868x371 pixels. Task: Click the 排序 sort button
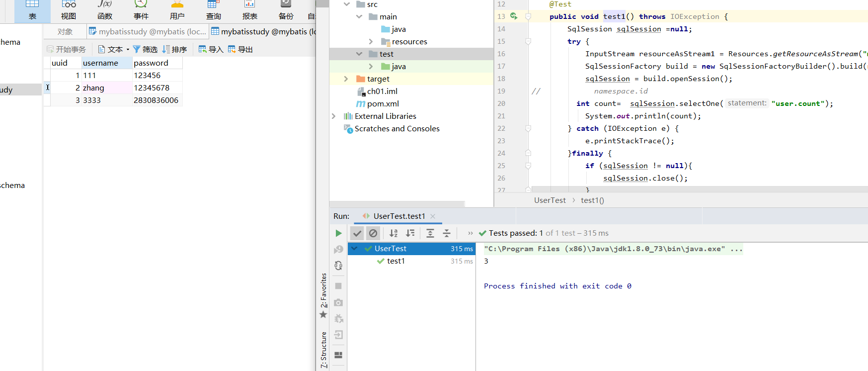point(174,49)
